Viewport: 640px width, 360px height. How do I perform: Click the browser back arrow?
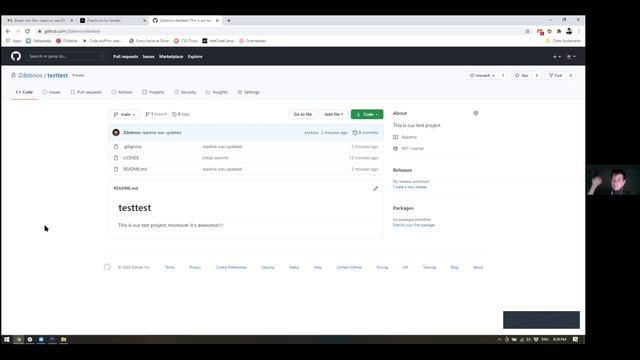pyautogui.click(x=8, y=31)
